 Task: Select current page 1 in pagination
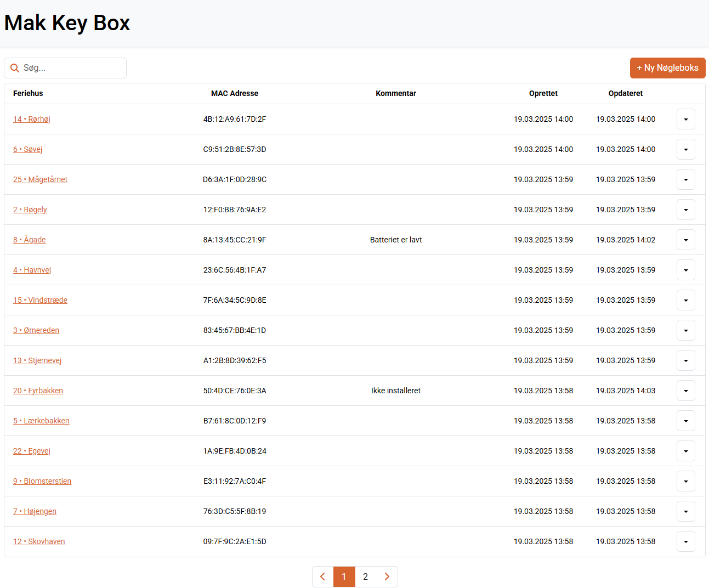coord(344,576)
